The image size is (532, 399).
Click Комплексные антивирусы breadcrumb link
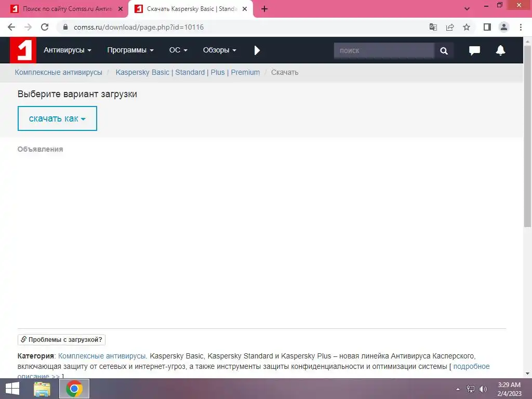point(58,72)
